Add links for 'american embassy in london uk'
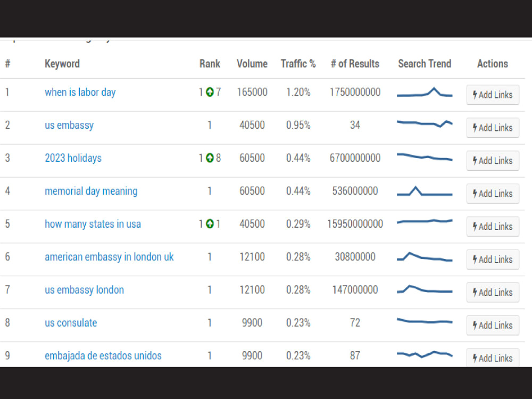 pyautogui.click(x=493, y=259)
